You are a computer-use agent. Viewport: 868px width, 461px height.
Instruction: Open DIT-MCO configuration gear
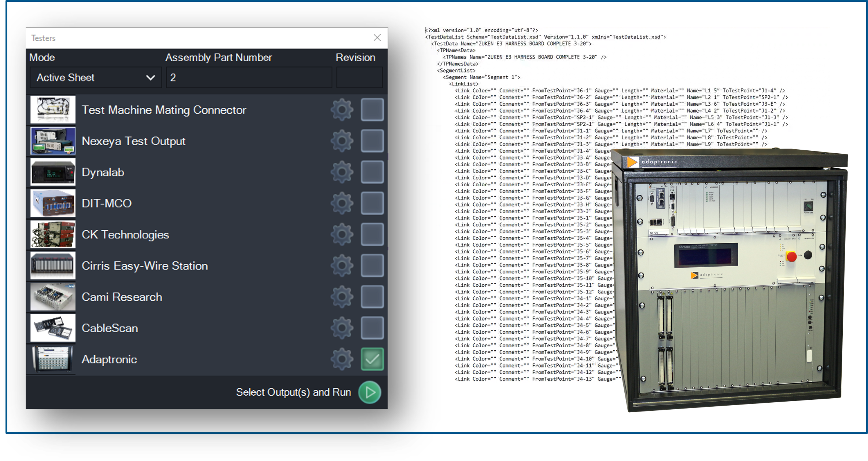tap(342, 203)
